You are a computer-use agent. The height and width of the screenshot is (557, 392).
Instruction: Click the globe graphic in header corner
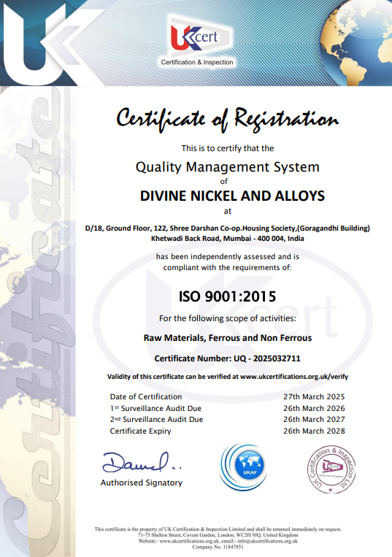[x=356, y=43]
